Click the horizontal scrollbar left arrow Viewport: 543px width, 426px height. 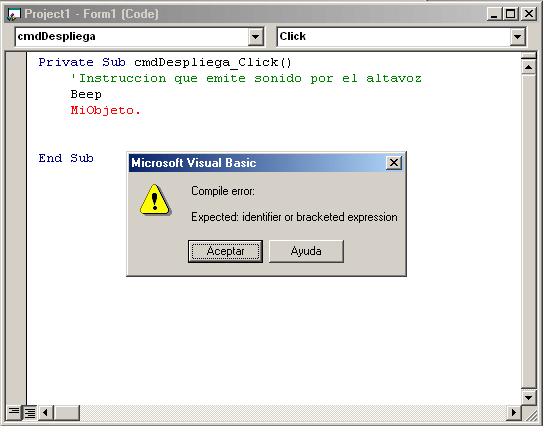click(x=45, y=412)
